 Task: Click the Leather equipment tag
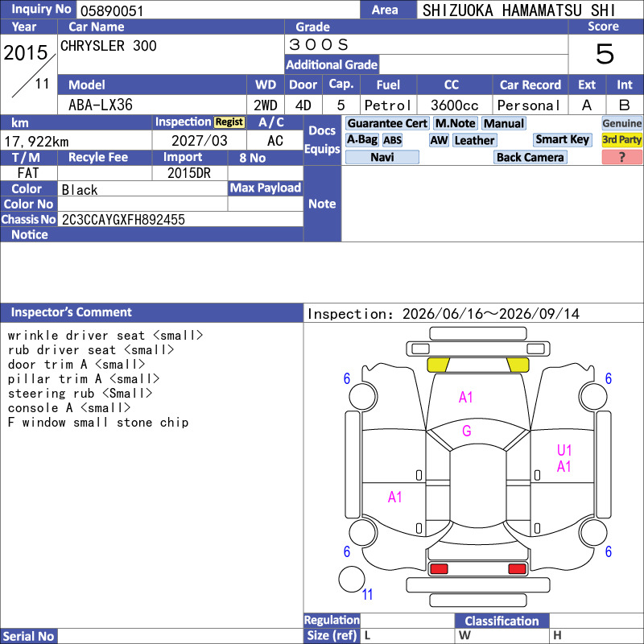(x=474, y=140)
